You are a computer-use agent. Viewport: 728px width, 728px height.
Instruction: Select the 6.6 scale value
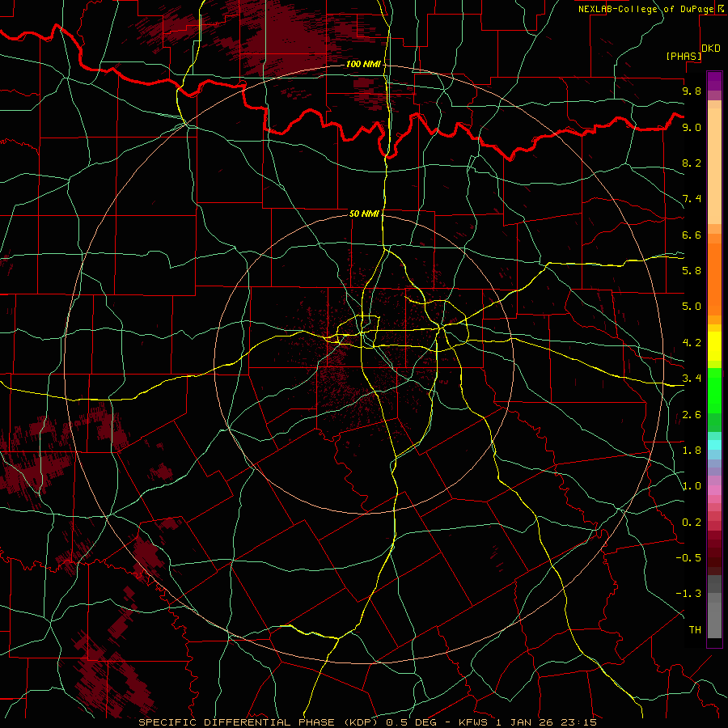click(692, 235)
